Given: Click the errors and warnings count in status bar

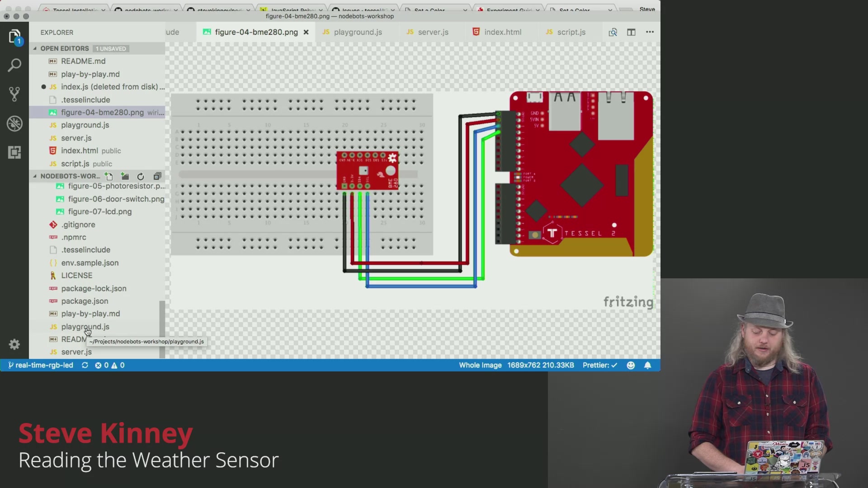Looking at the screenshot, I should pos(110,365).
